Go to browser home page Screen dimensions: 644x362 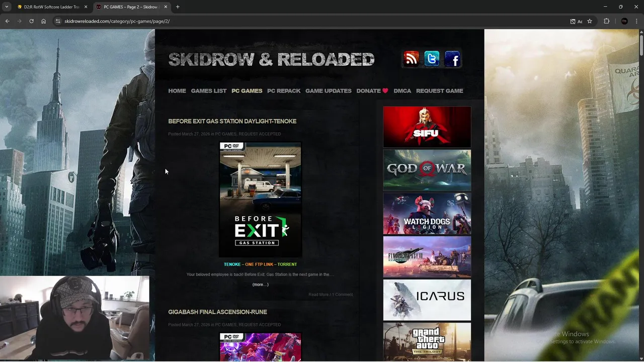pyautogui.click(x=44, y=21)
